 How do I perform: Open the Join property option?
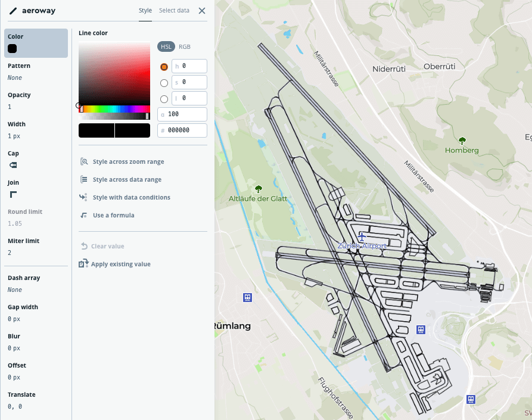point(13,194)
